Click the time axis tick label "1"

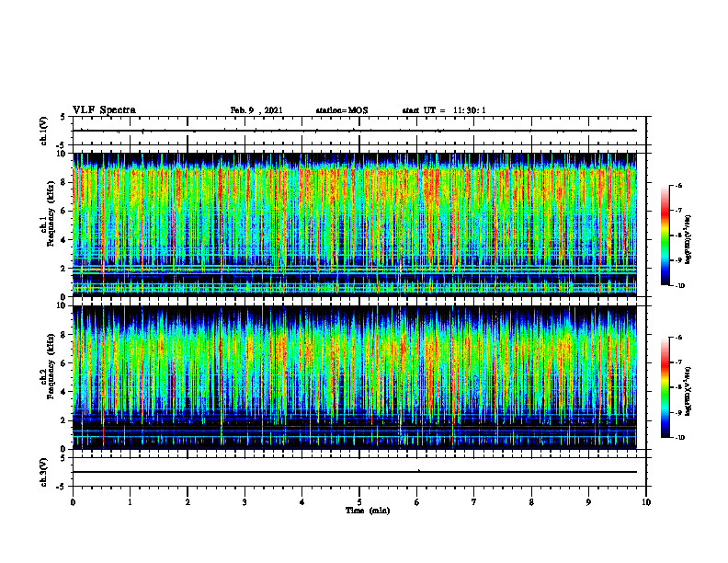tap(130, 502)
